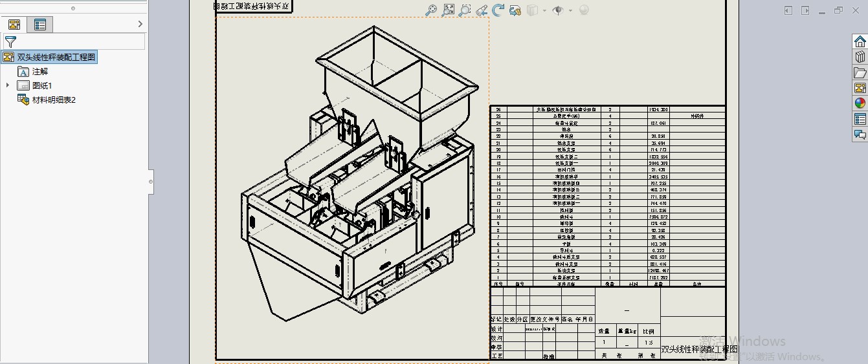868x364 pixels.
Task: Open Appearances color ball icon in task pane
Action: click(860, 103)
